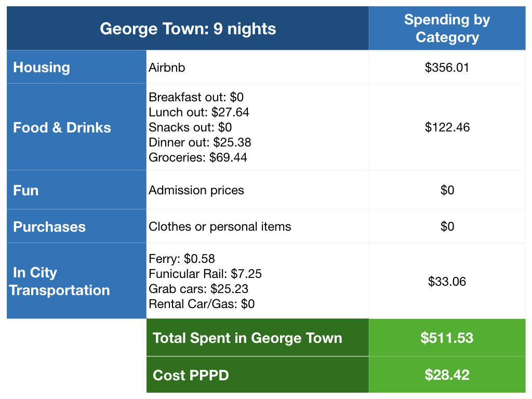
Task: Click the "Funicular Rail: $7.25" line
Action: coord(206,274)
